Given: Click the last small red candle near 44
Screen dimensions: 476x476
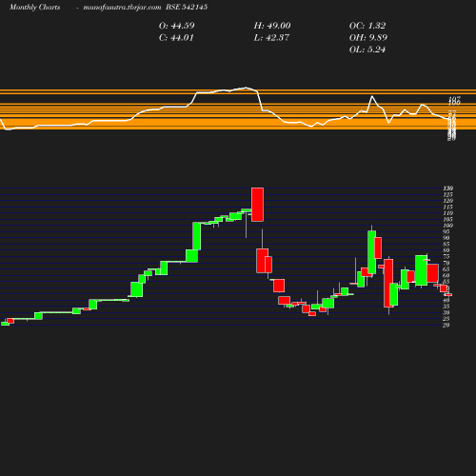Looking at the screenshot, I should click(x=448, y=295).
